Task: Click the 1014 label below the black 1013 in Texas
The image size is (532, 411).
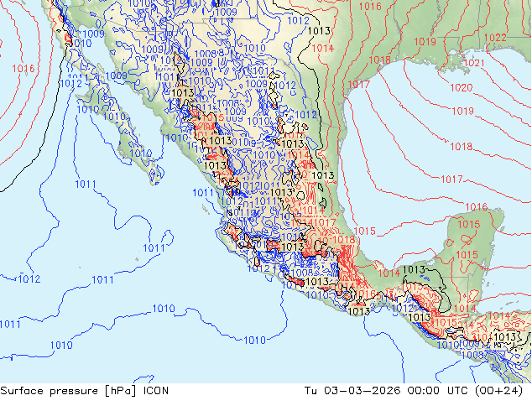Action: [323, 48]
